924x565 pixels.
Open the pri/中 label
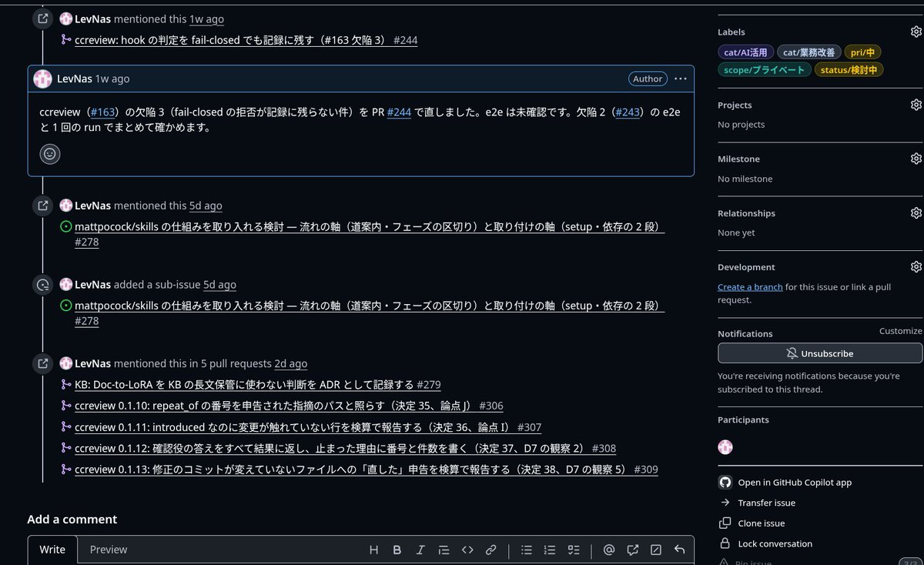(x=862, y=52)
